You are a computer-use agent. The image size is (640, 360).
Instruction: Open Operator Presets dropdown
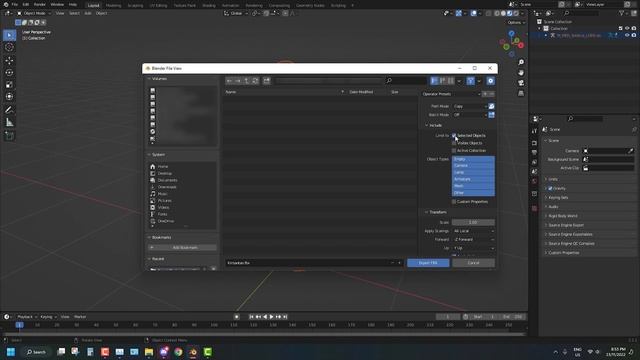coord(451,94)
